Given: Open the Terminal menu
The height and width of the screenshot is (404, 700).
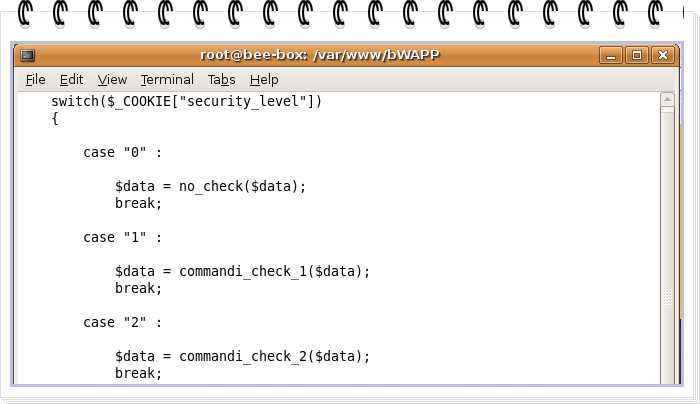Looking at the screenshot, I should coord(167,79).
